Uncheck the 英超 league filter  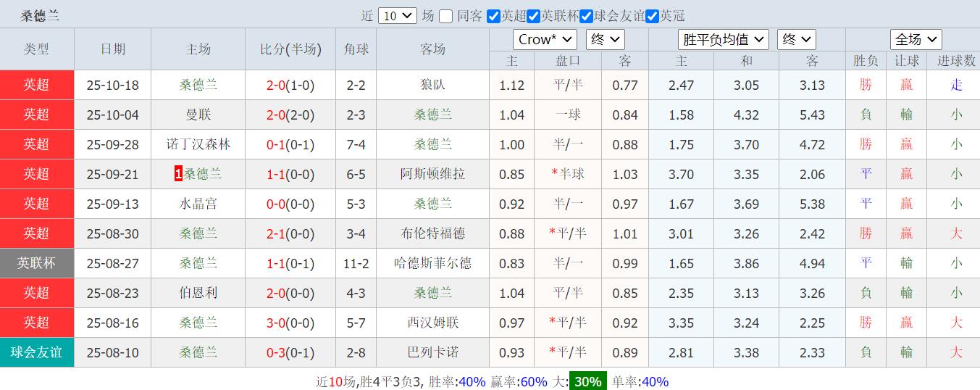(x=494, y=16)
